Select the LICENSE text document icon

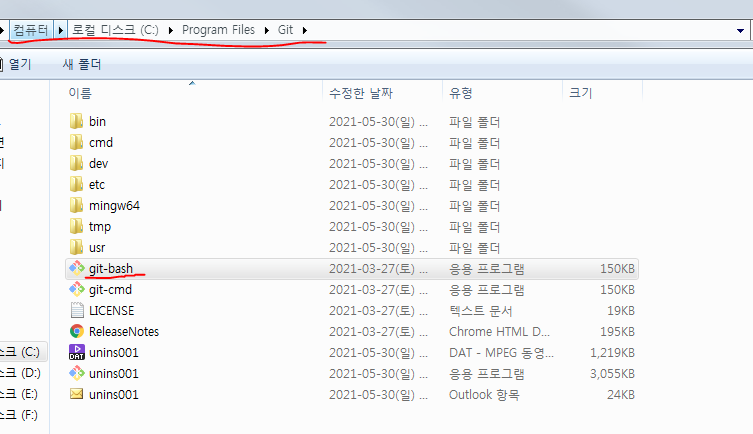point(77,311)
